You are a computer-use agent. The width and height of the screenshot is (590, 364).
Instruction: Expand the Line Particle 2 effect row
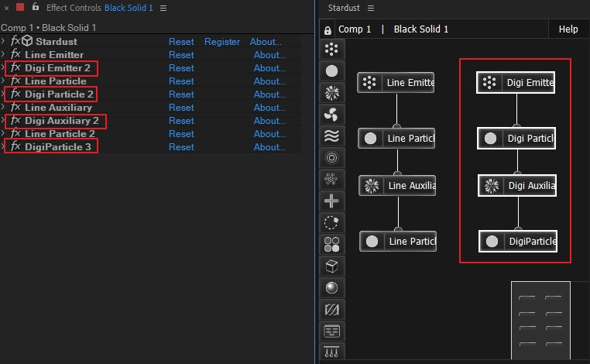(x=3, y=133)
